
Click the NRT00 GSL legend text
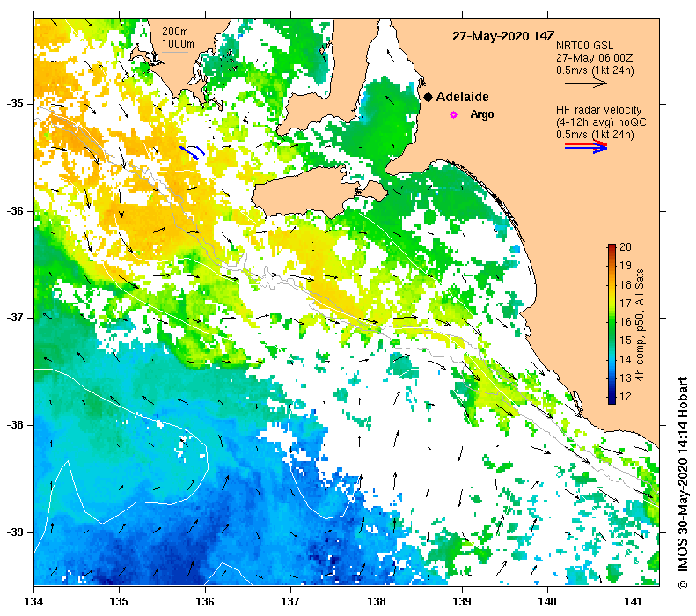pyautogui.click(x=584, y=46)
